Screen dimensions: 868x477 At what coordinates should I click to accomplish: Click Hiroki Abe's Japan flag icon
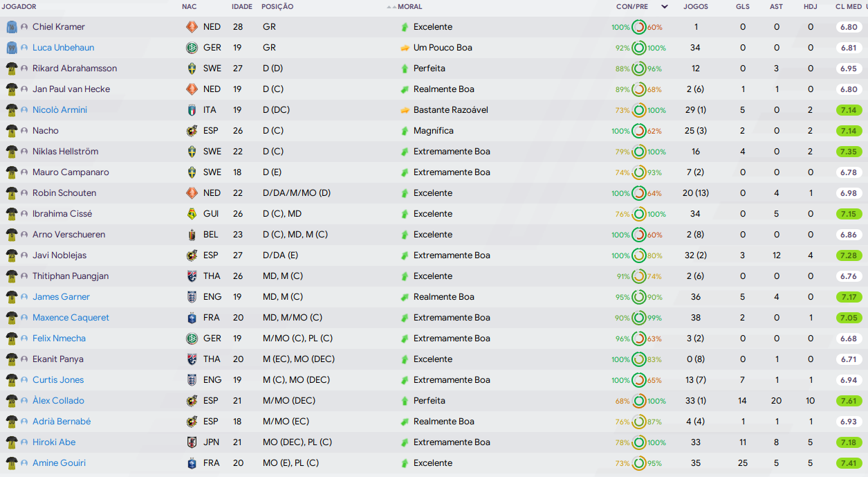coord(192,442)
